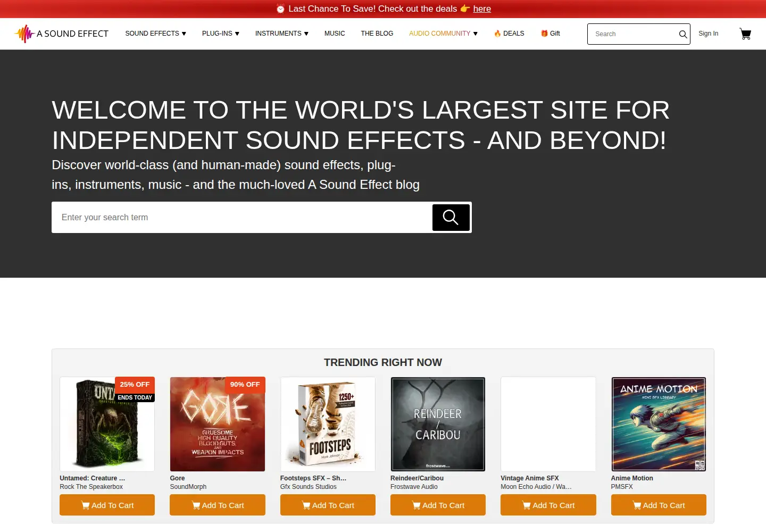This screenshot has width=766, height=532.
Task: Click the black hero search button
Action: click(451, 217)
